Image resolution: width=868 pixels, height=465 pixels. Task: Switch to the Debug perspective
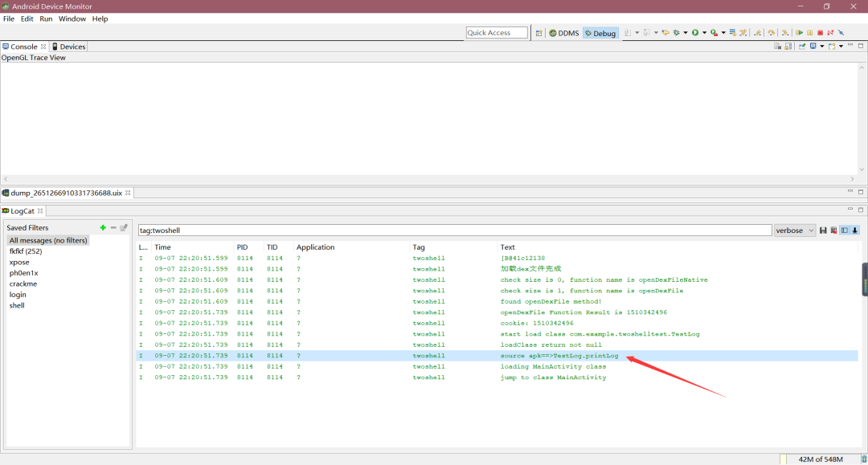point(600,33)
